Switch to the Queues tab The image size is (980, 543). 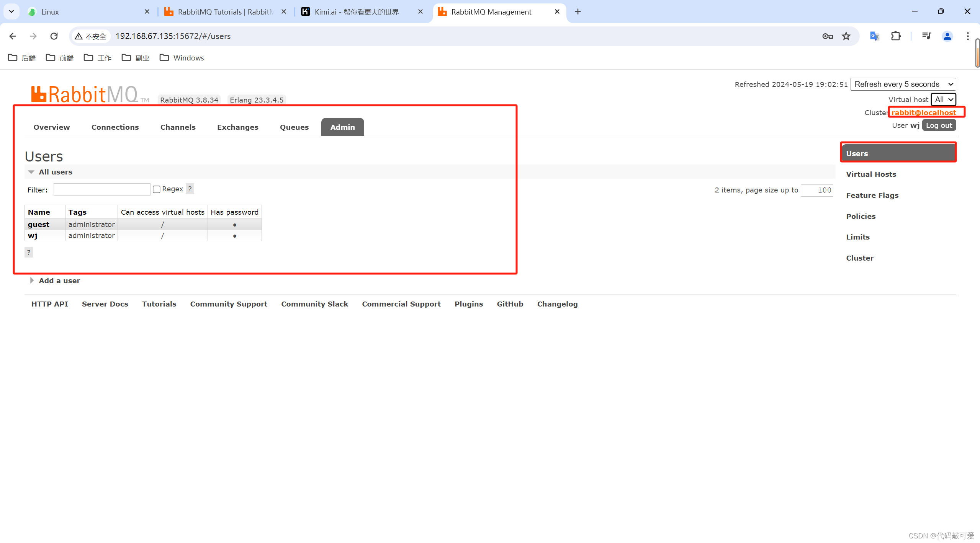(294, 127)
